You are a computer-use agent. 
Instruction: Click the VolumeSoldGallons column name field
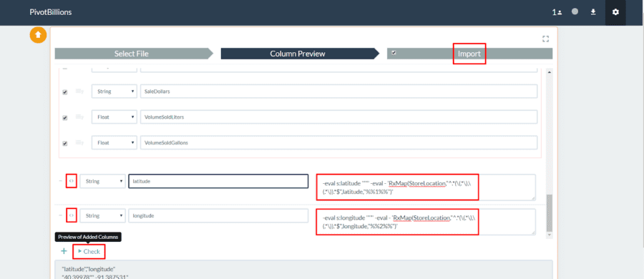click(339, 142)
